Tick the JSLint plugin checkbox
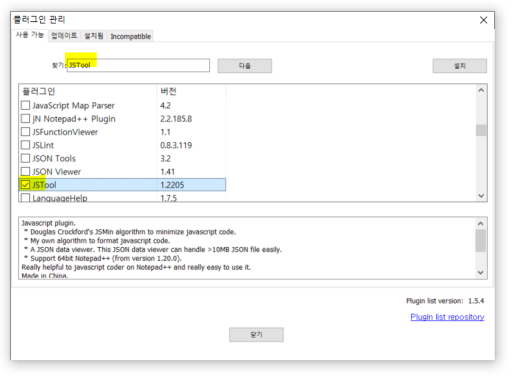512x376 pixels. click(25, 145)
